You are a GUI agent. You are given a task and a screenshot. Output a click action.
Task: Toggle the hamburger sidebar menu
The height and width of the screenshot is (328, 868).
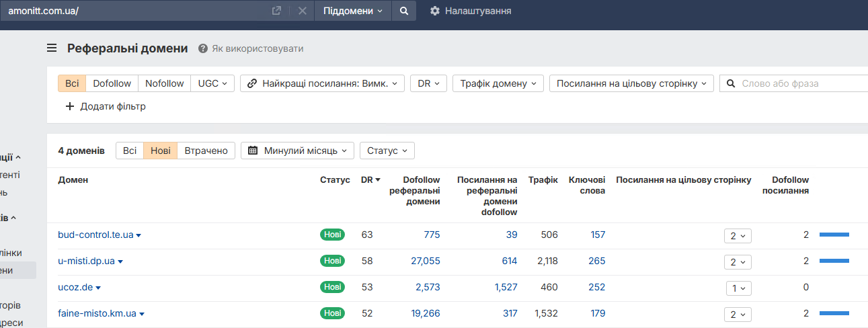52,48
